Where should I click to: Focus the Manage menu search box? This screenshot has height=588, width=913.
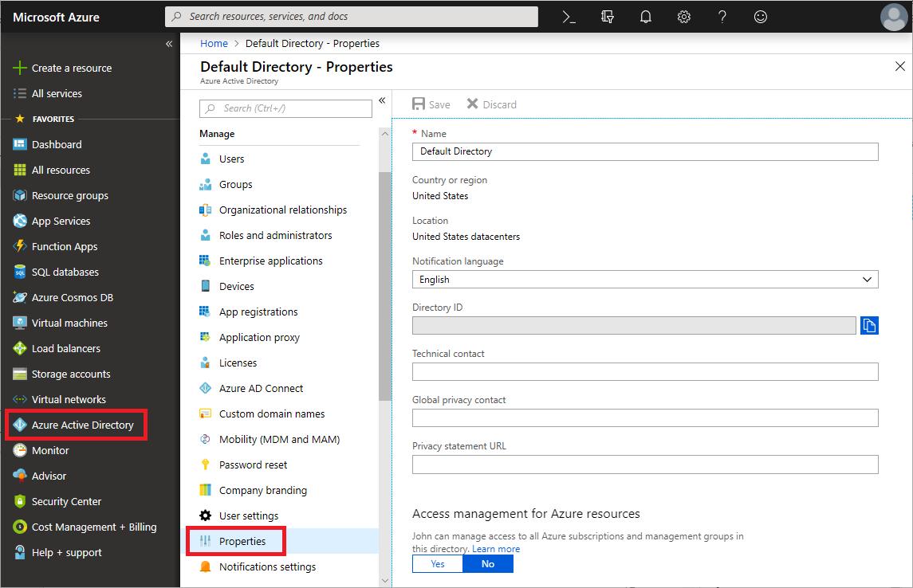(x=285, y=109)
